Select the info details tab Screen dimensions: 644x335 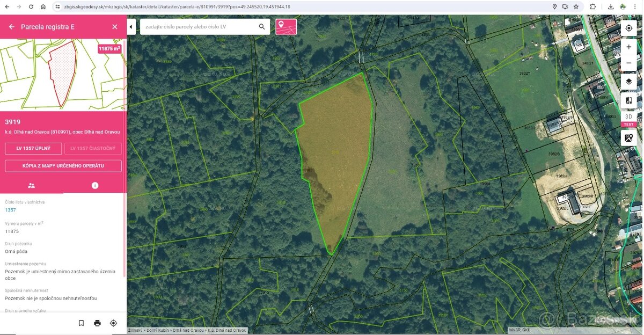point(95,185)
